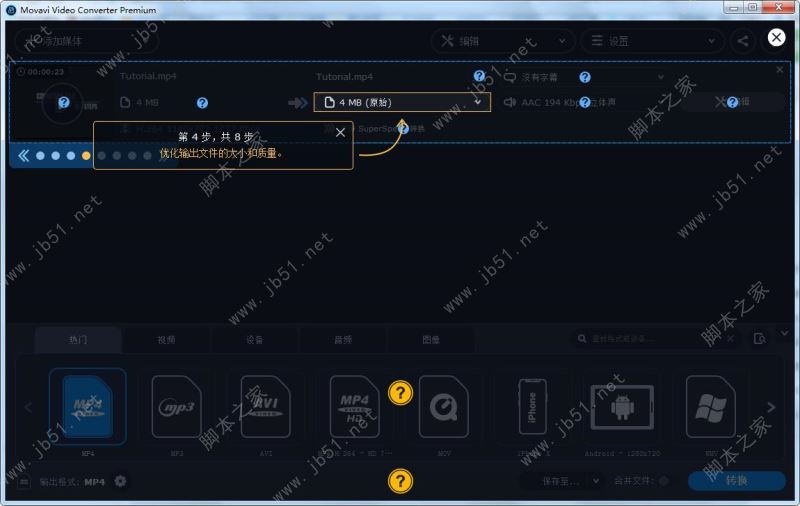The height and width of the screenshot is (506, 800).
Task: Click the 添加媒体 add media button
Action: tap(87, 41)
